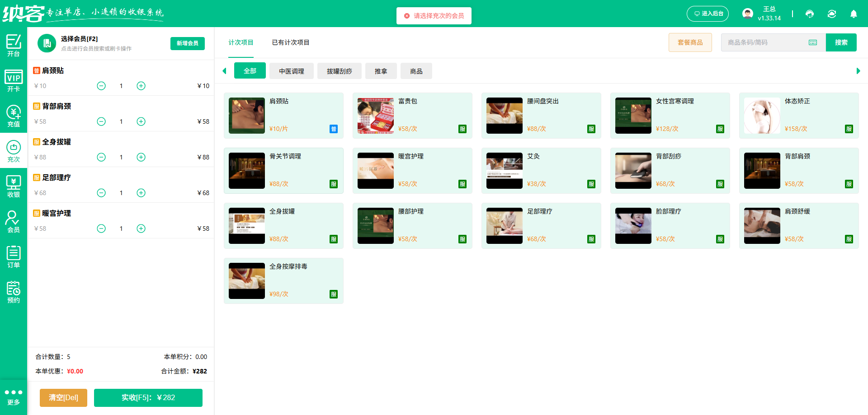
Task: Select the 充次 sidebar icon
Action: [x=13, y=152]
